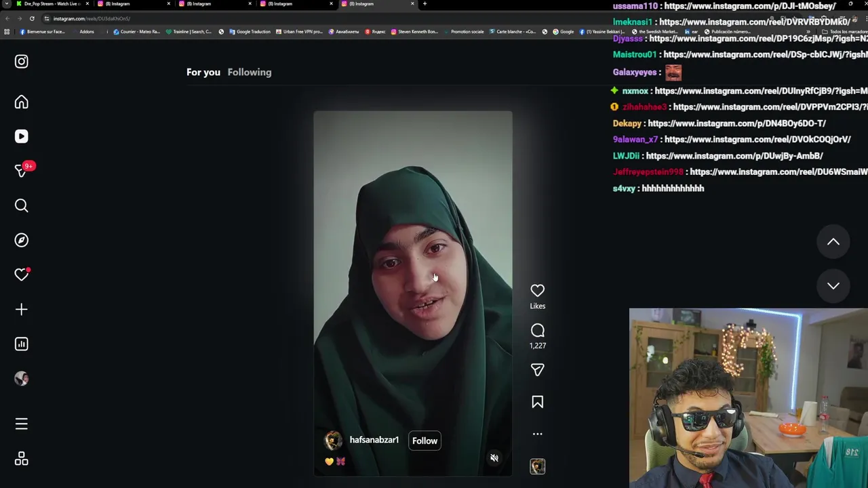Go to Instagram Home feed icon
The image size is (868, 488).
tap(22, 102)
